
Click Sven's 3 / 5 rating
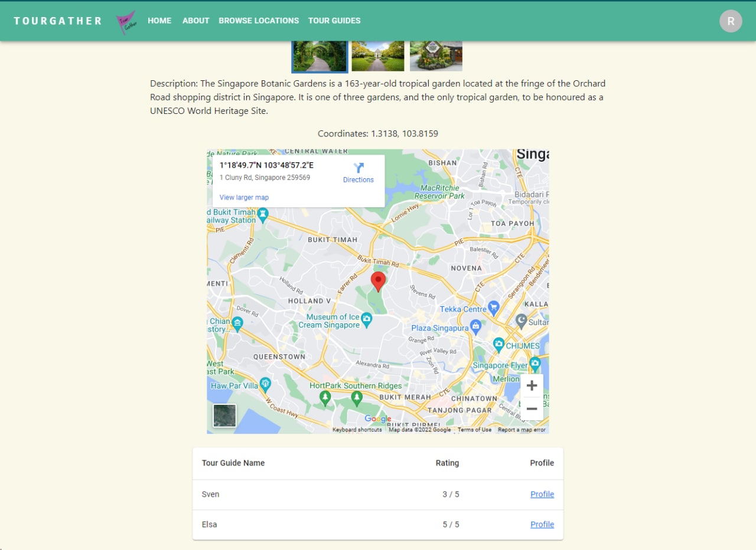coord(451,495)
